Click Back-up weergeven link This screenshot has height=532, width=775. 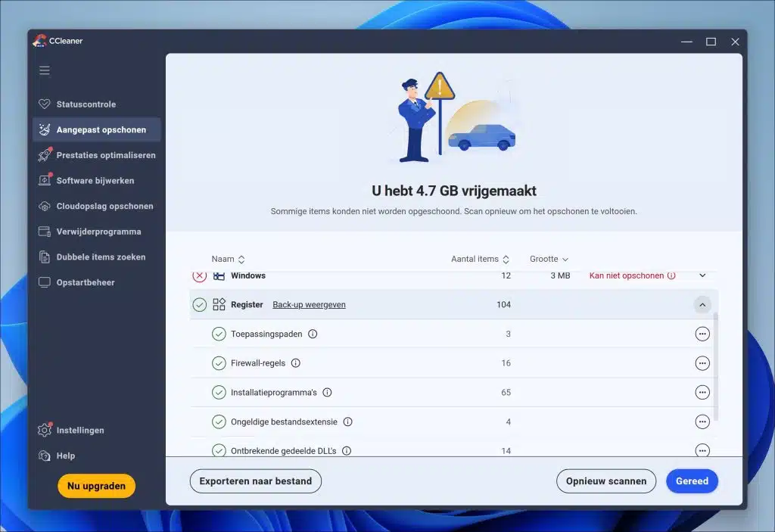point(309,304)
